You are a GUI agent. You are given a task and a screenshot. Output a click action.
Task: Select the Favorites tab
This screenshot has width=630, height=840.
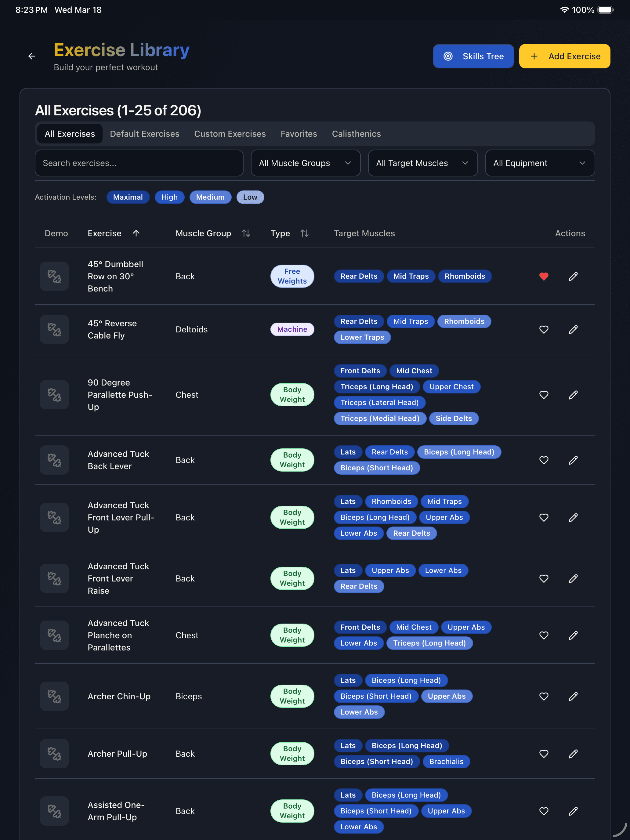coord(299,134)
